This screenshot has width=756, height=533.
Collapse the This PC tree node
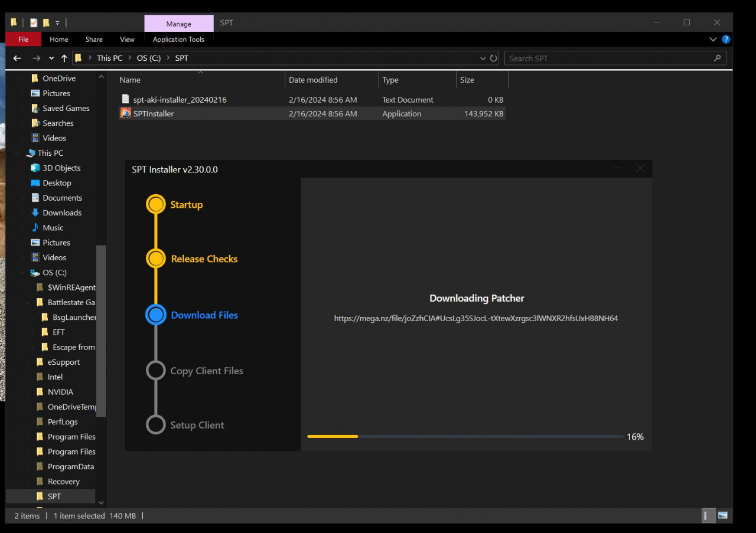tap(17, 153)
